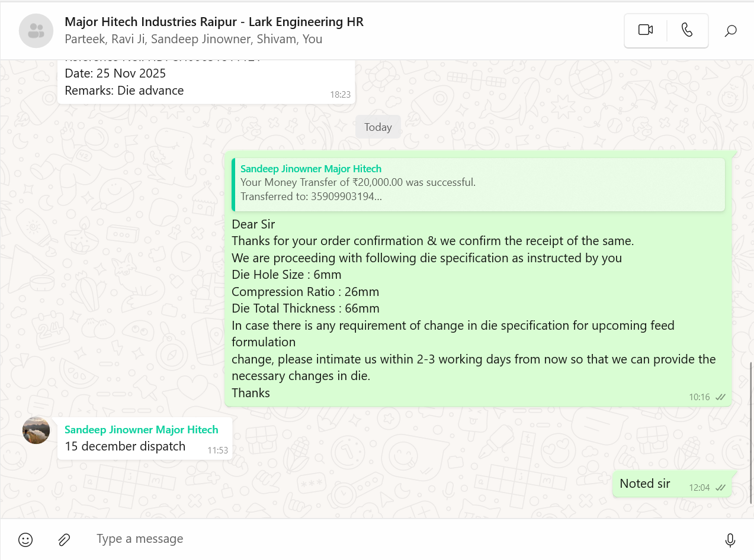
Task: Click the group avatar icon in header
Action: click(x=36, y=31)
